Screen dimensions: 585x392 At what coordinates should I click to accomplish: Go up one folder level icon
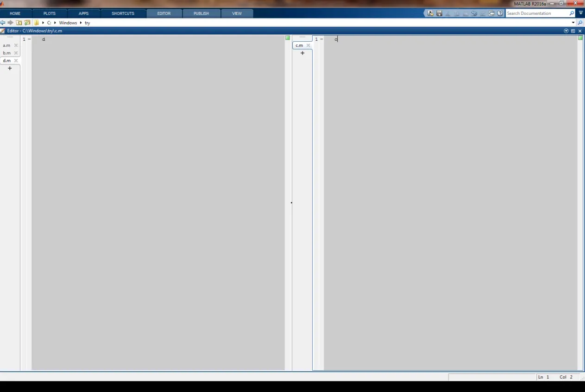click(x=19, y=22)
